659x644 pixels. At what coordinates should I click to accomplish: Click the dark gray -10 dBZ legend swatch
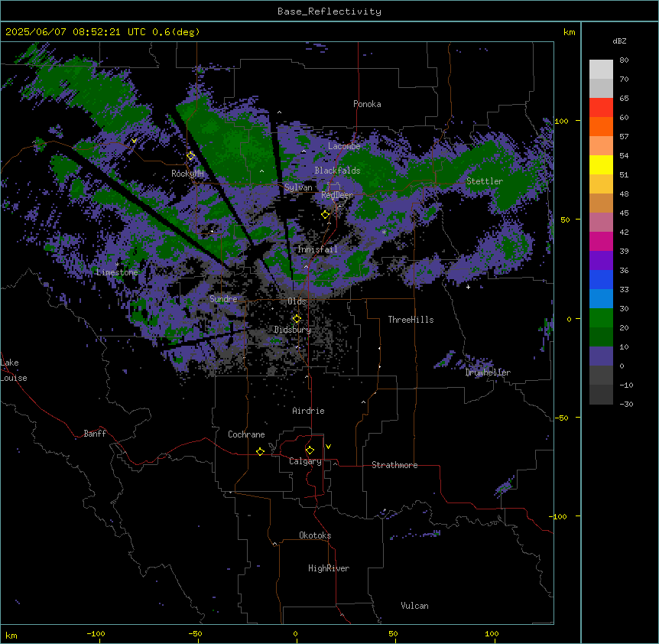click(x=601, y=395)
